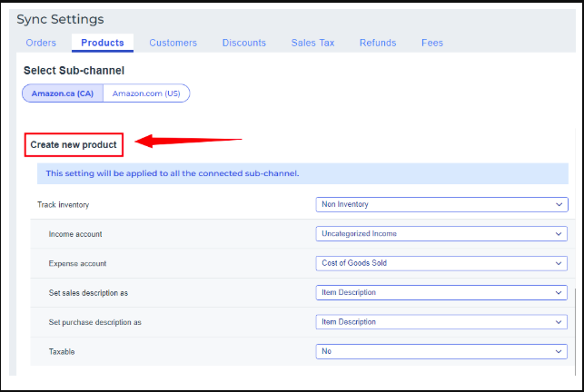Open the Customers tab

[x=173, y=43]
